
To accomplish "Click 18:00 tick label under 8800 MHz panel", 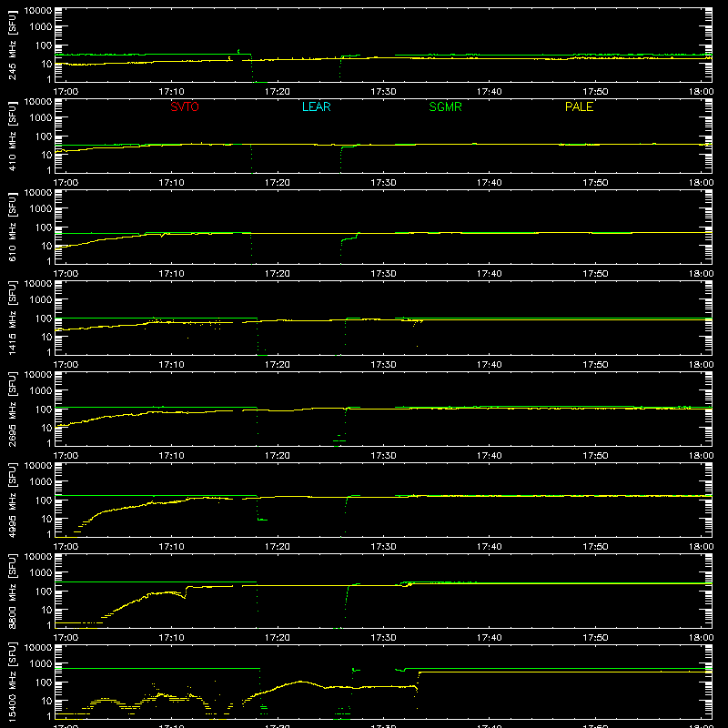I will click(x=701, y=638).
